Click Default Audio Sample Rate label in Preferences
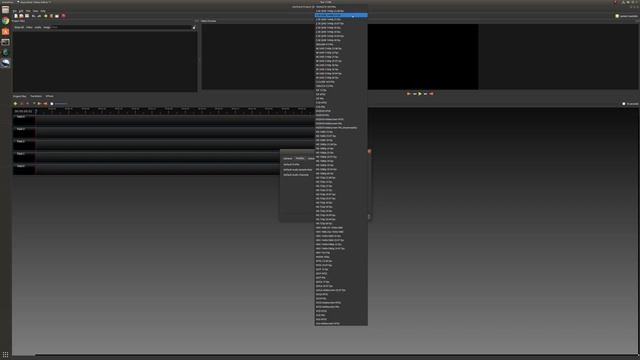The width and height of the screenshot is (640, 360). tap(298, 170)
